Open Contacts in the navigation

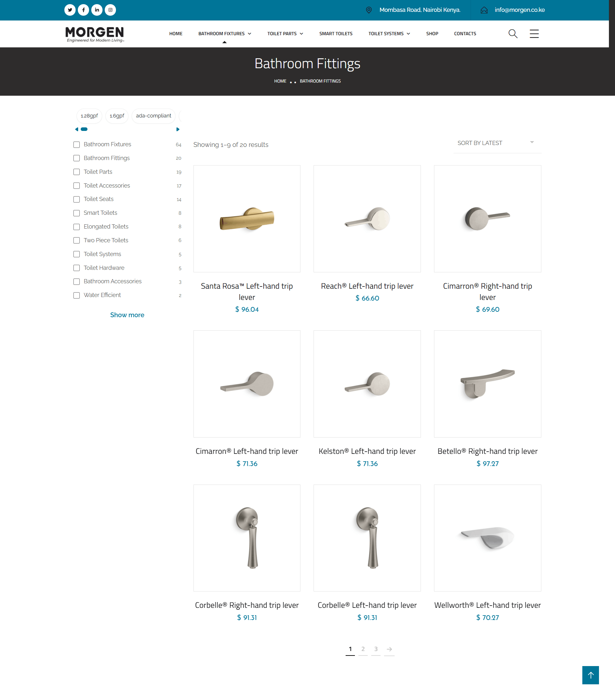465,34
